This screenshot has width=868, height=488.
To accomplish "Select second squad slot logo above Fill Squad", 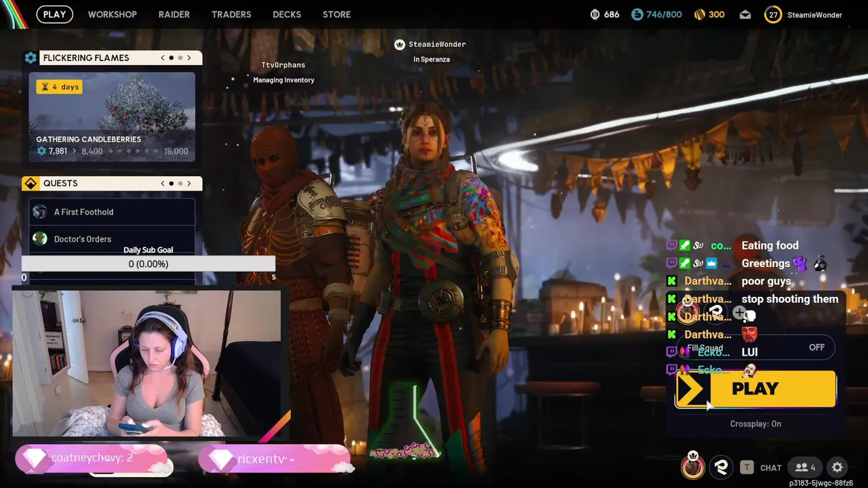I will (x=715, y=312).
